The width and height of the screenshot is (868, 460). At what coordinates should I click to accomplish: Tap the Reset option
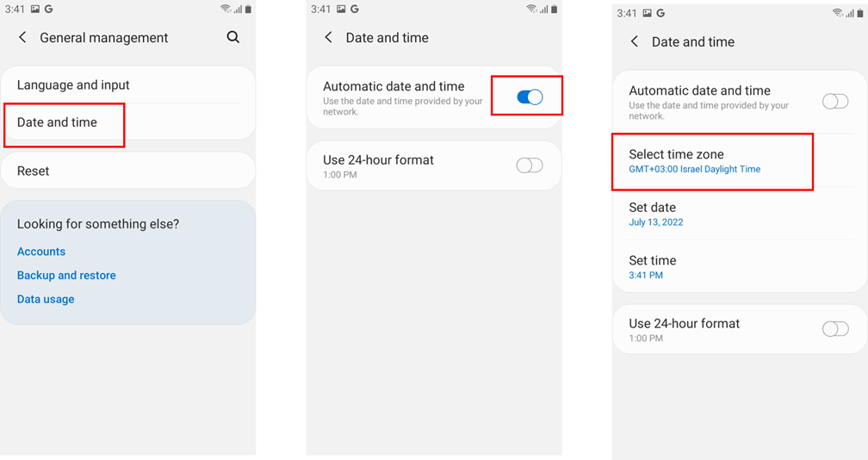(x=34, y=171)
